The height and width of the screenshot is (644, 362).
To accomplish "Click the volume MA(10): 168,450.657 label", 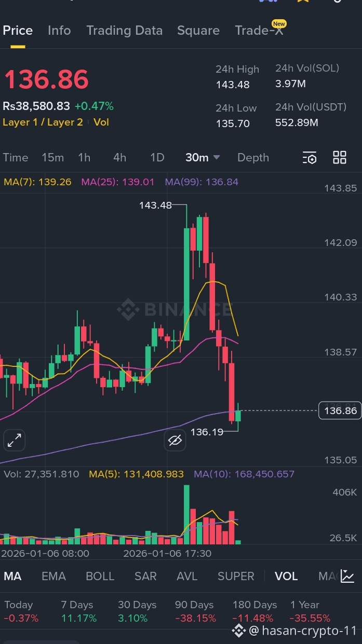I will click(244, 474).
